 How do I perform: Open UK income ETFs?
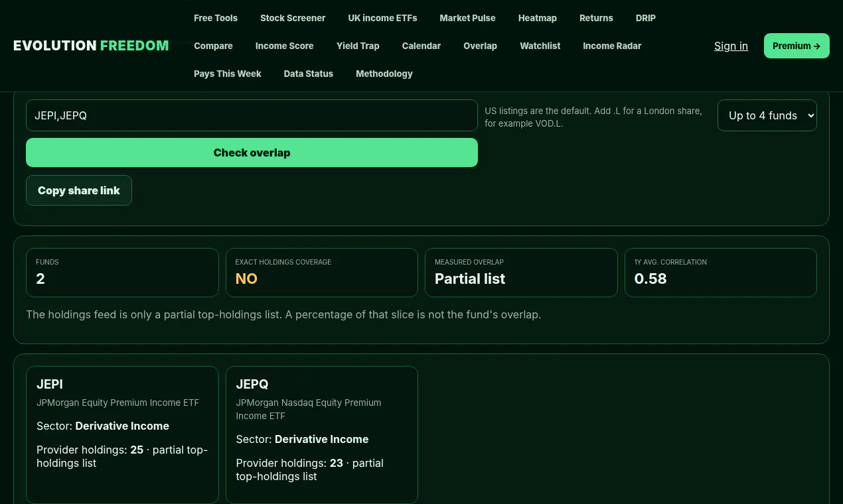[x=382, y=18]
